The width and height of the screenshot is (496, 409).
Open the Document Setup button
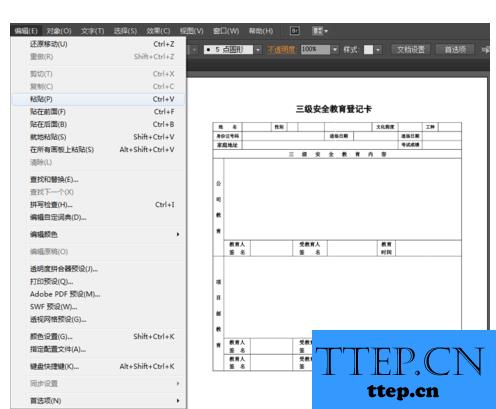[x=411, y=50]
